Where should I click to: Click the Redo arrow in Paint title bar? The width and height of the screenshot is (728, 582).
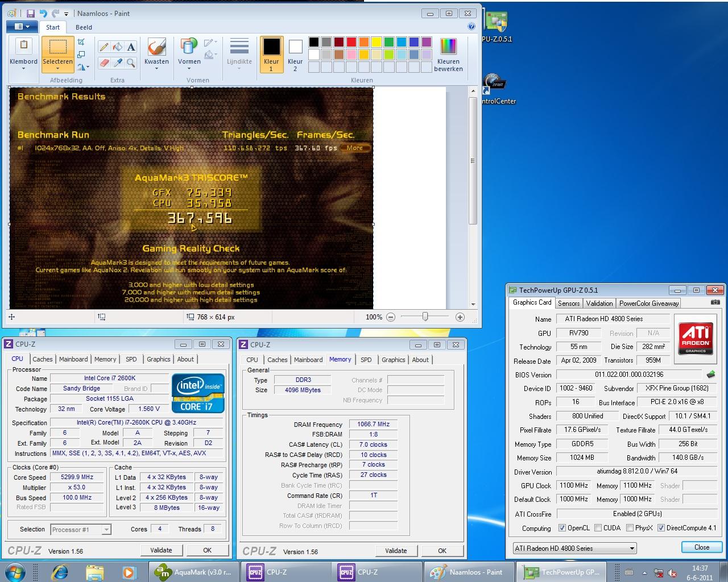55,13
